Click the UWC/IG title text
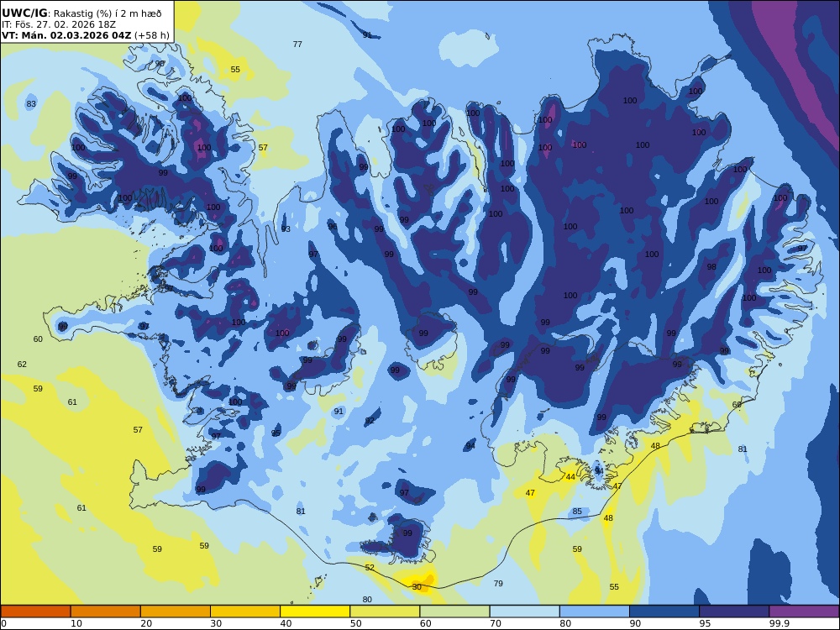The width and height of the screenshot is (840, 630). click(x=24, y=13)
